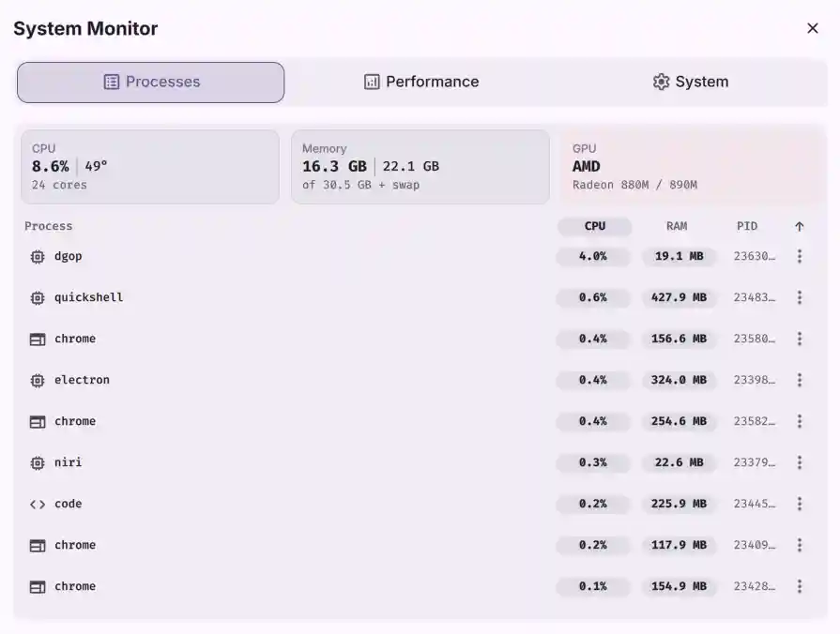Viewport: 840px width, 634px height.
Task: Click the quickshell process icon
Action: point(36,297)
